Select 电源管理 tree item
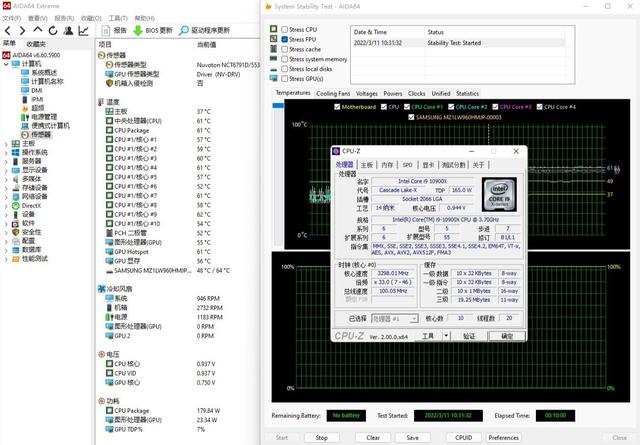 pyautogui.click(x=39, y=117)
